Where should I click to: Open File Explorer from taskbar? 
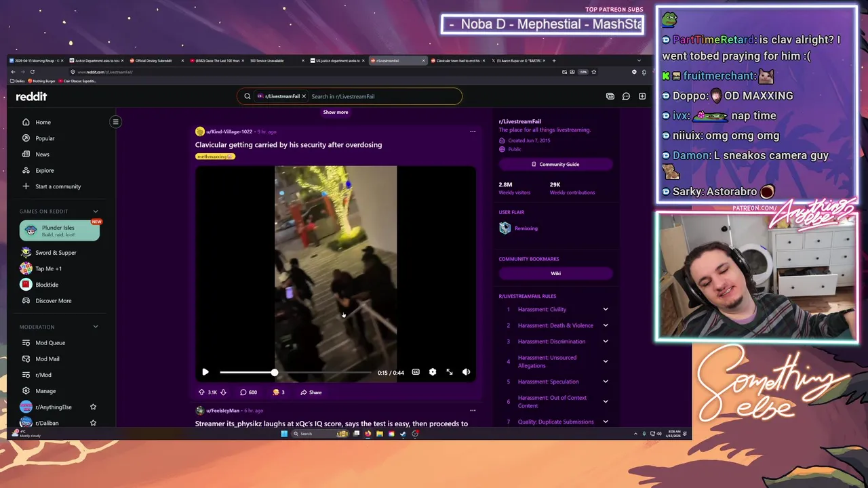[380, 434]
